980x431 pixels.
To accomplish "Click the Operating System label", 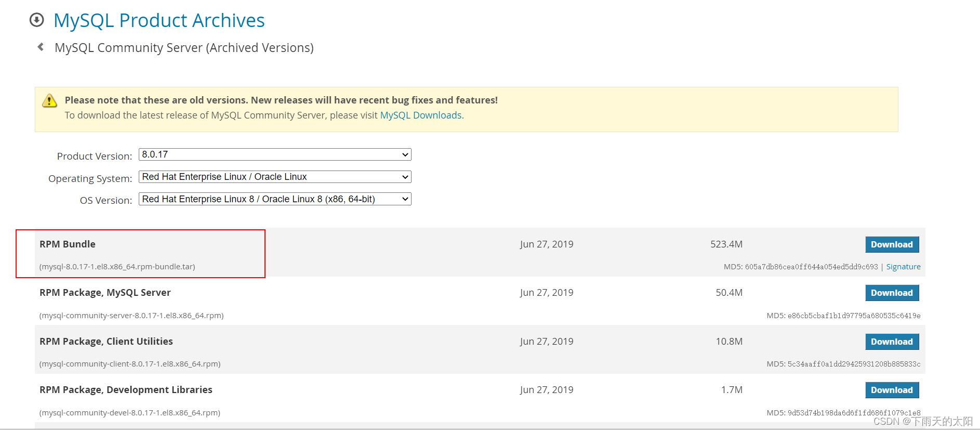I will pyautogui.click(x=90, y=178).
